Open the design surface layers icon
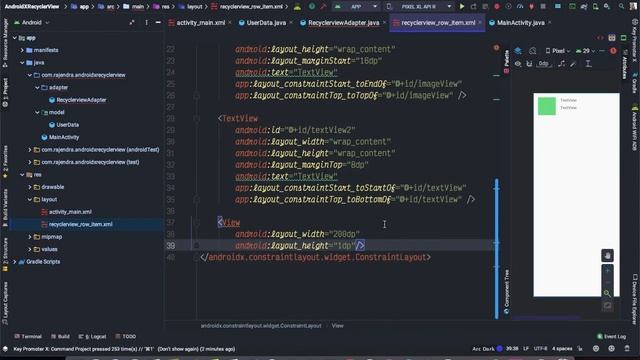Viewport: 640px width, 360px height. [518, 51]
